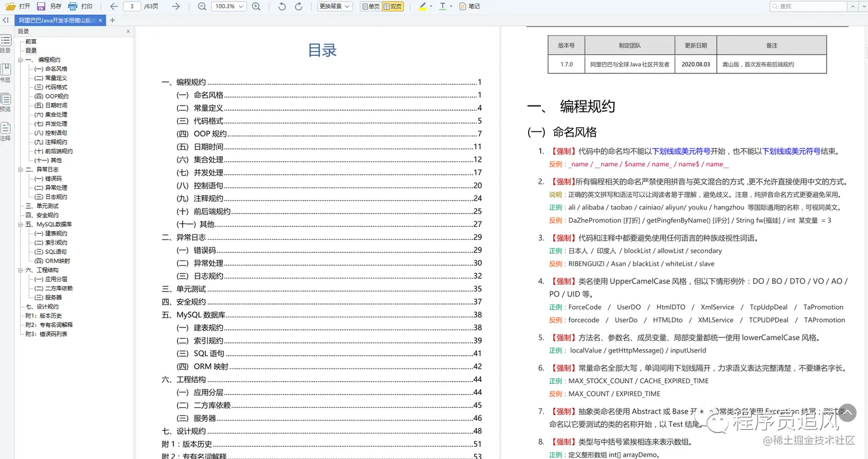The height and width of the screenshot is (459, 868).
Task: Select (十) 前后端规约 in the outline tree
Action: [x=53, y=151]
